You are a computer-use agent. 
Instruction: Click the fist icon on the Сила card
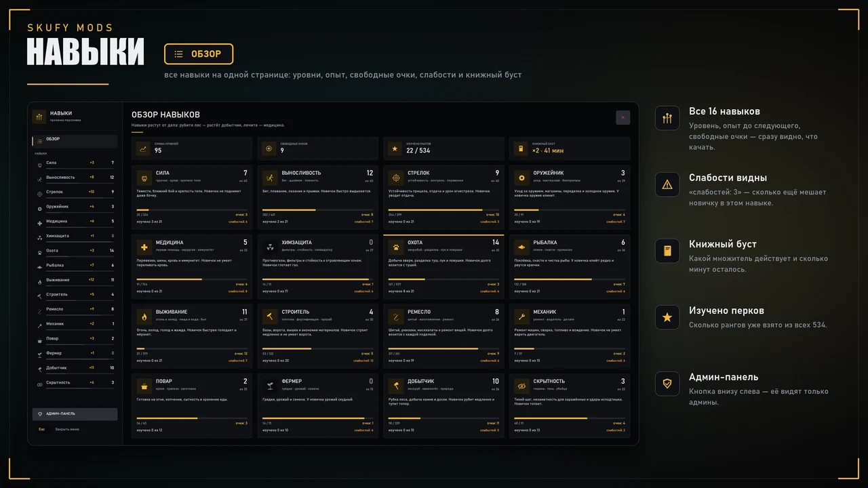pyautogui.click(x=144, y=178)
